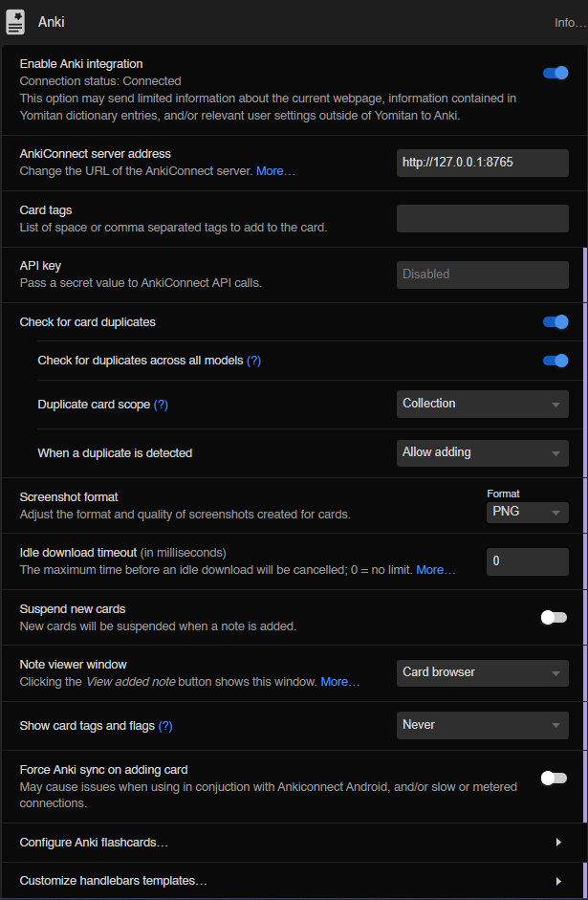This screenshot has height=900, width=588.
Task: Click the Connection status: Connected text
Action: [100, 81]
